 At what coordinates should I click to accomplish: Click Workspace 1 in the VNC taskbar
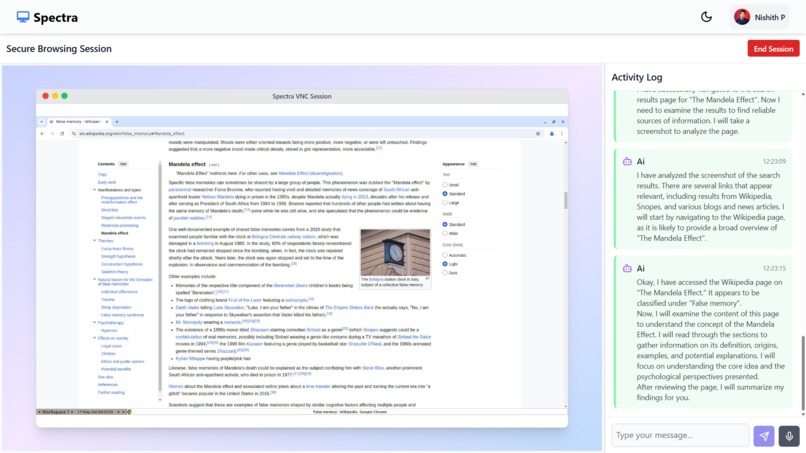(56, 412)
